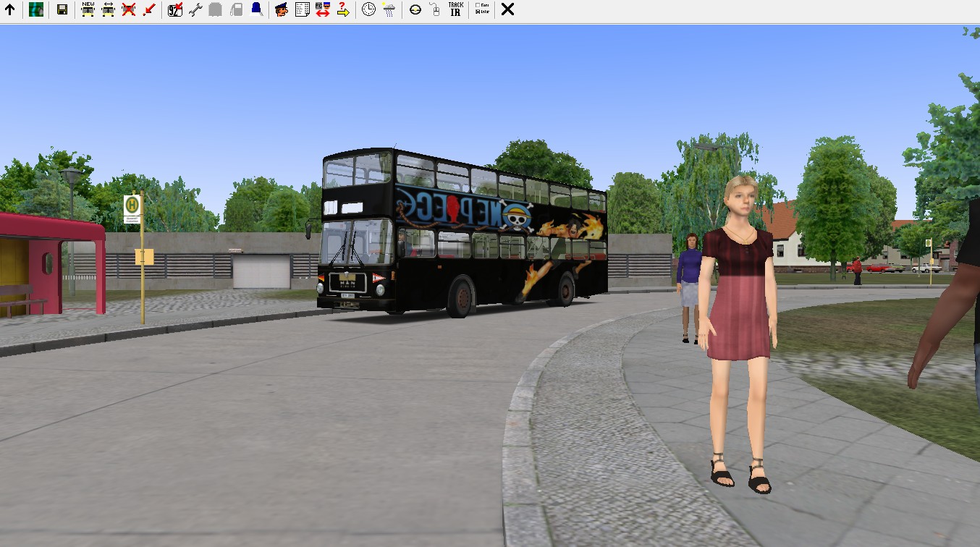Toggle PC/driver control with the red double-arrow icon
Screen dimensions: 980x547
point(323,9)
